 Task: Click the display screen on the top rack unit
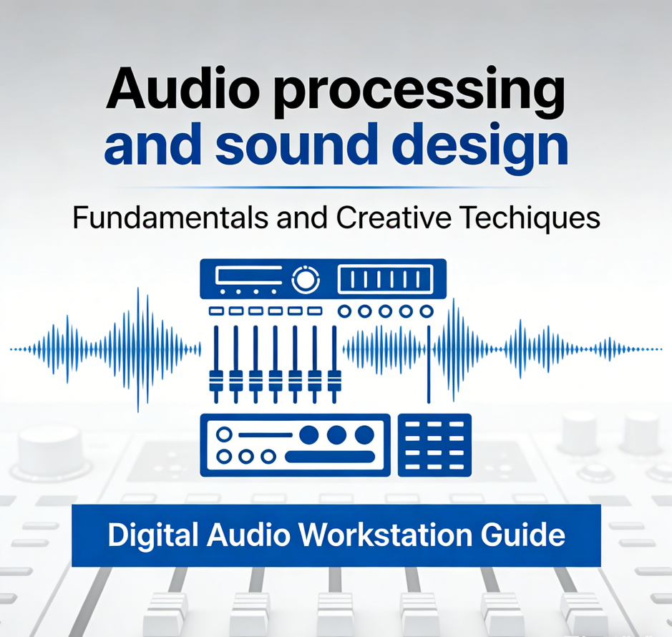pos(248,276)
